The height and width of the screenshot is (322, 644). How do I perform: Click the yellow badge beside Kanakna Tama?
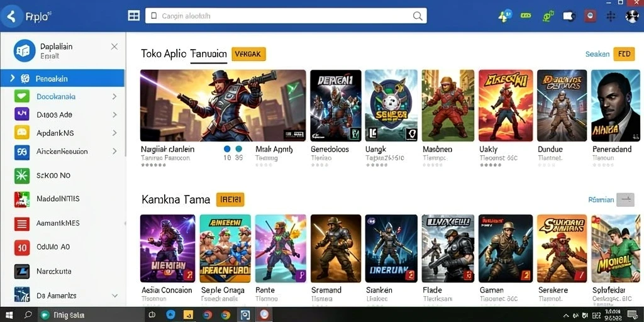(230, 199)
